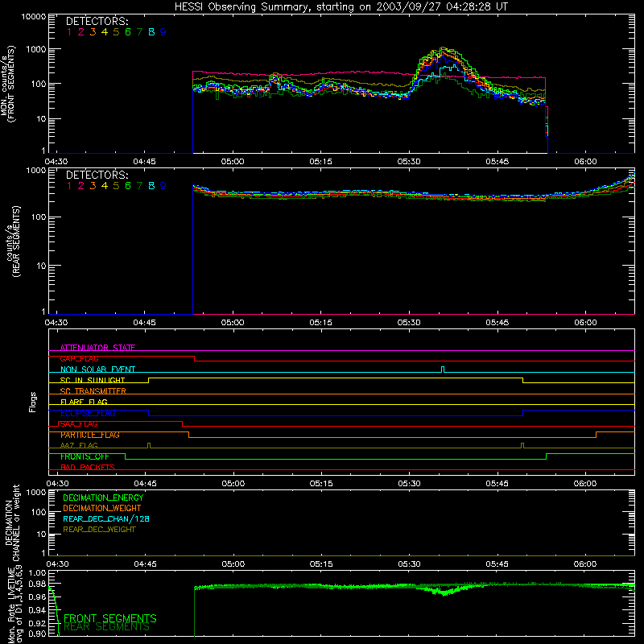Select the BAD_PACKETS flag label
The height and width of the screenshot is (644, 644).
(x=88, y=467)
